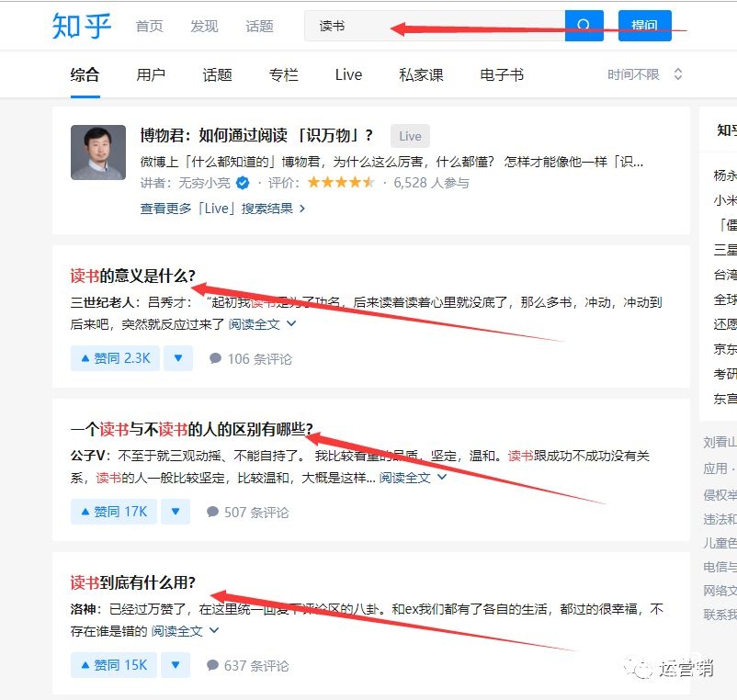Open the 507 条评论 comments
This screenshot has height=700, width=737.
248,512
